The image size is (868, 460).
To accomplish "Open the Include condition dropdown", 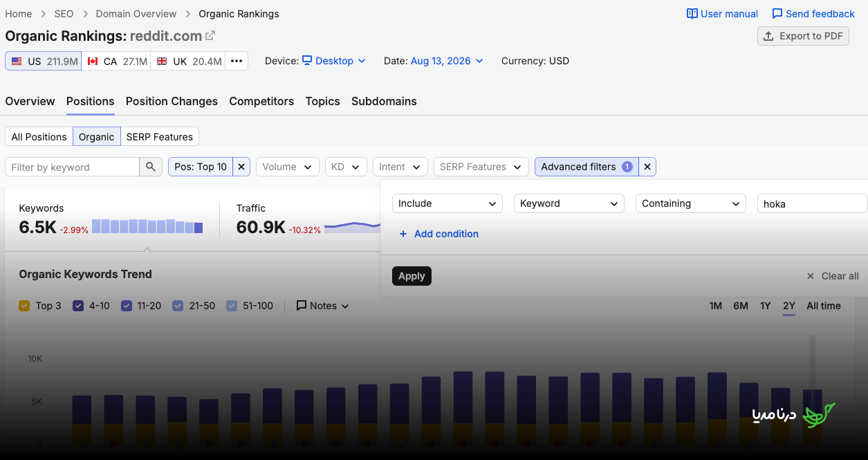I will [x=447, y=203].
